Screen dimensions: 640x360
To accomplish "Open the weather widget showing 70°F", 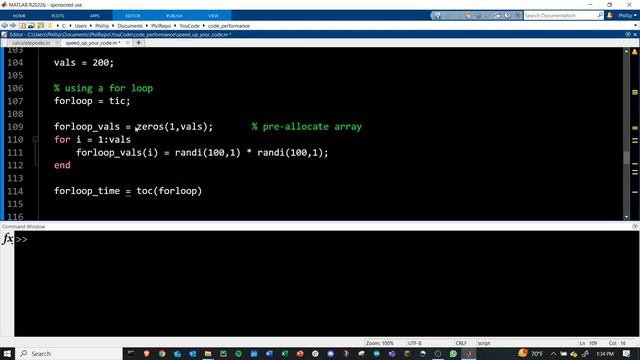I will tap(530, 353).
